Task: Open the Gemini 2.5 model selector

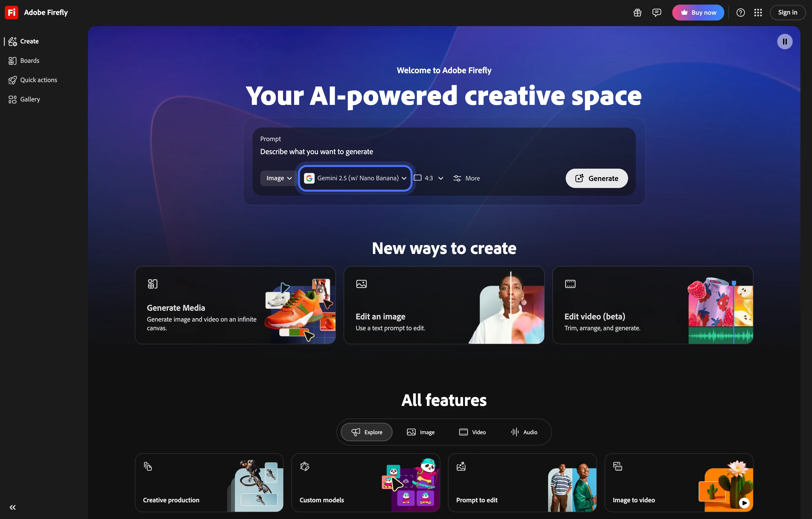Action: click(x=355, y=178)
